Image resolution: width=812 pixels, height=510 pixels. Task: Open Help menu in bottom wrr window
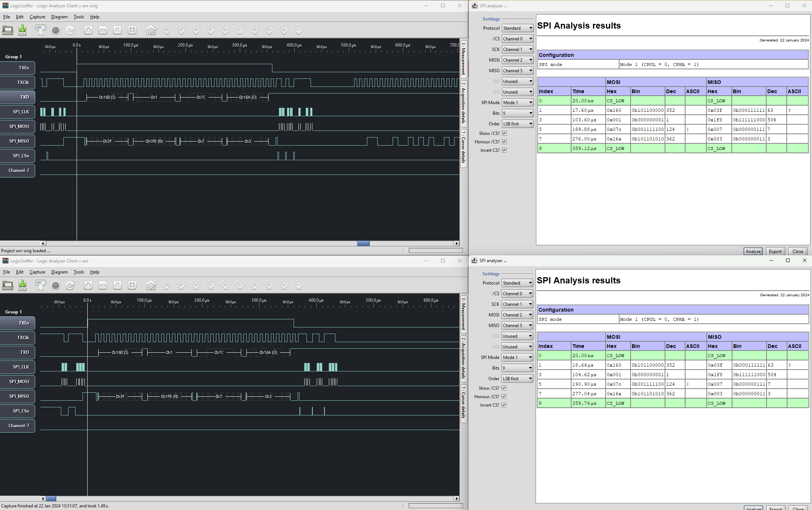coord(95,272)
